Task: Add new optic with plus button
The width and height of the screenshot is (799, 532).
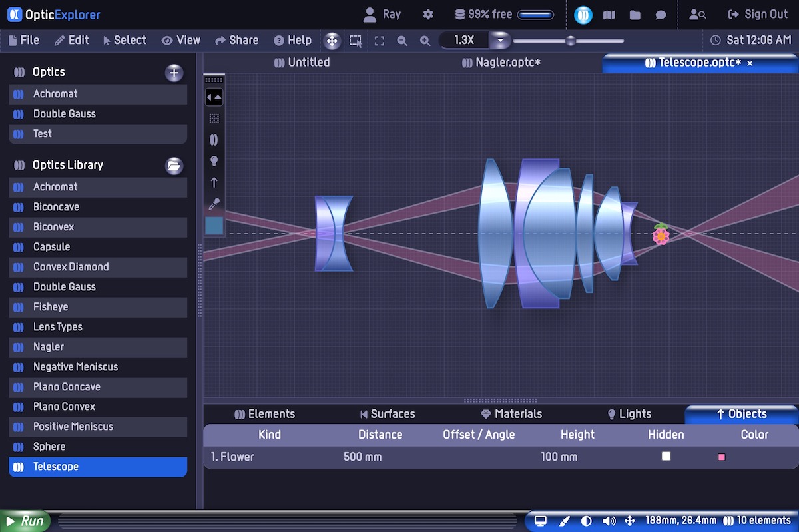Action: [x=174, y=73]
